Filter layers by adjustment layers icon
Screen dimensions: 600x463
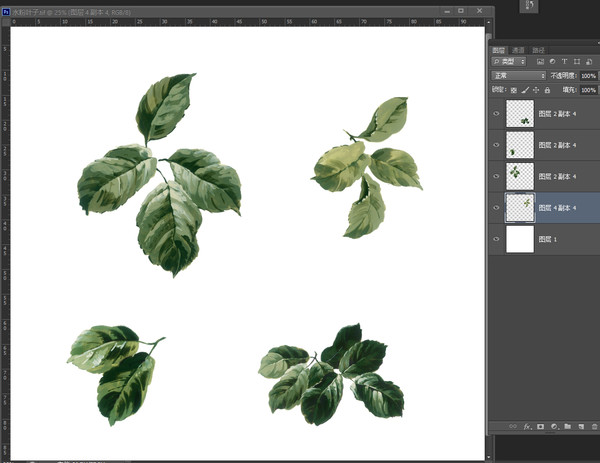click(x=552, y=61)
